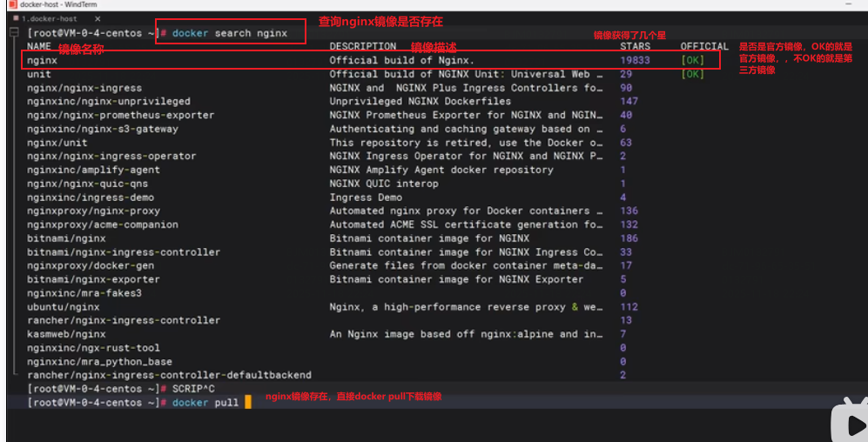Click 'NGINX QUIC interop' description

click(384, 184)
